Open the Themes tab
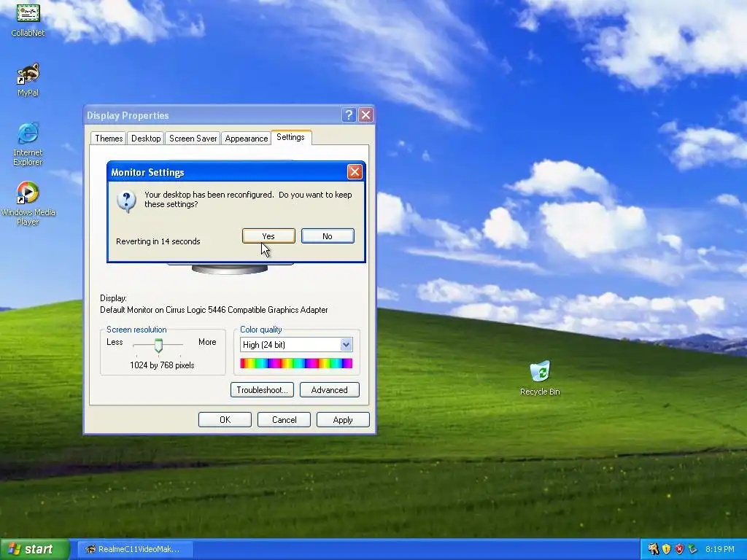This screenshot has height=560, width=747. (109, 138)
